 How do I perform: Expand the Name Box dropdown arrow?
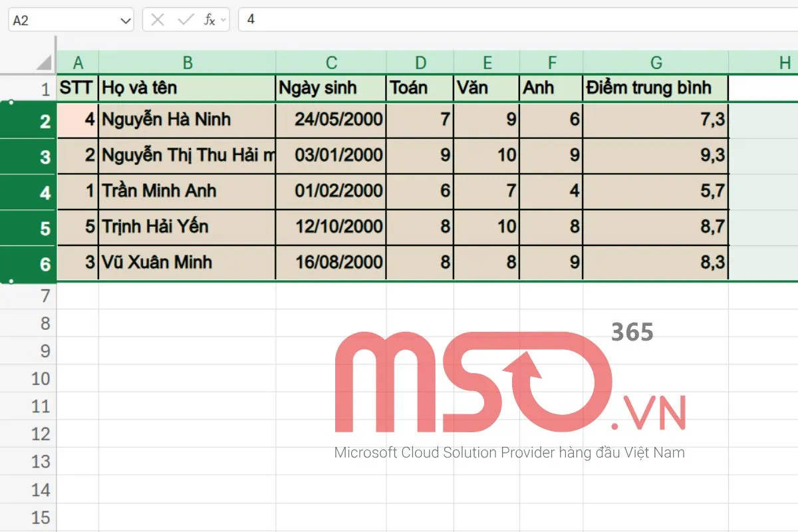pos(126,21)
